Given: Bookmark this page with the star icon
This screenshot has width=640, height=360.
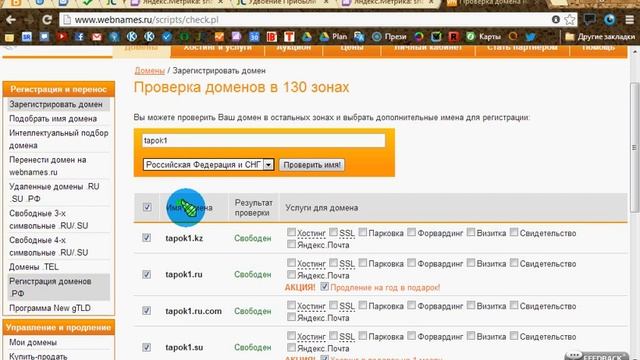Looking at the screenshot, I should [570, 20].
